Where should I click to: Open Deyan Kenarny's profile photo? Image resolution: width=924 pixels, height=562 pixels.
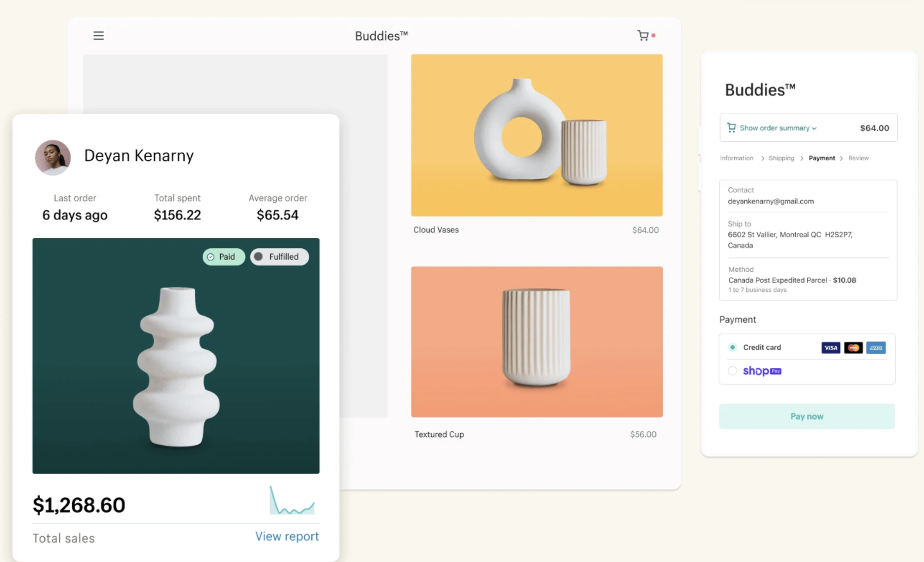tap(53, 157)
